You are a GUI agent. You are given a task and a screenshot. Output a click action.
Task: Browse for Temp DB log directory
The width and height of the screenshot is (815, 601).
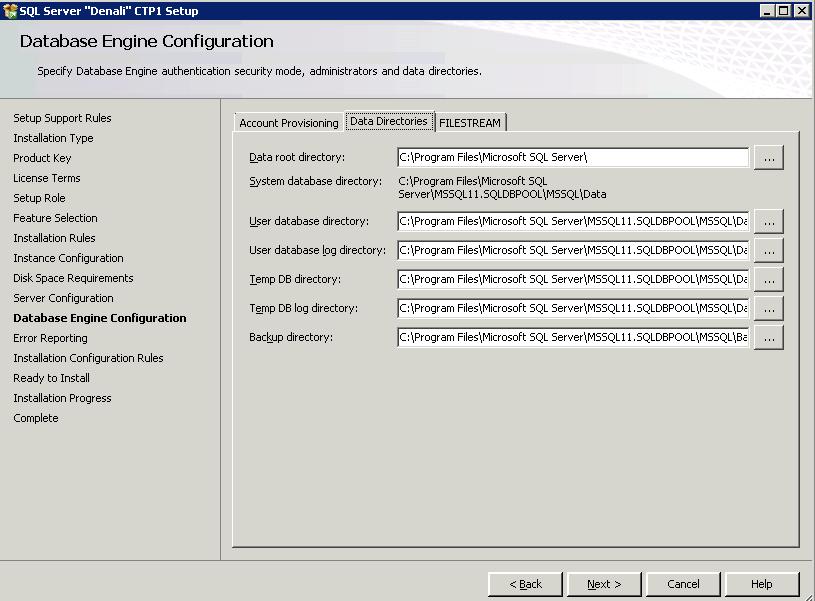point(768,309)
